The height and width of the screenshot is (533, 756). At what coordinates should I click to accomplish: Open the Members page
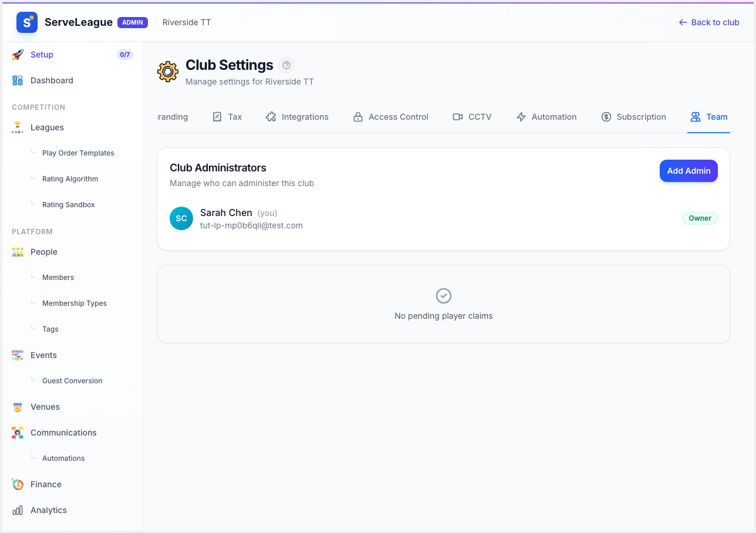pos(58,278)
